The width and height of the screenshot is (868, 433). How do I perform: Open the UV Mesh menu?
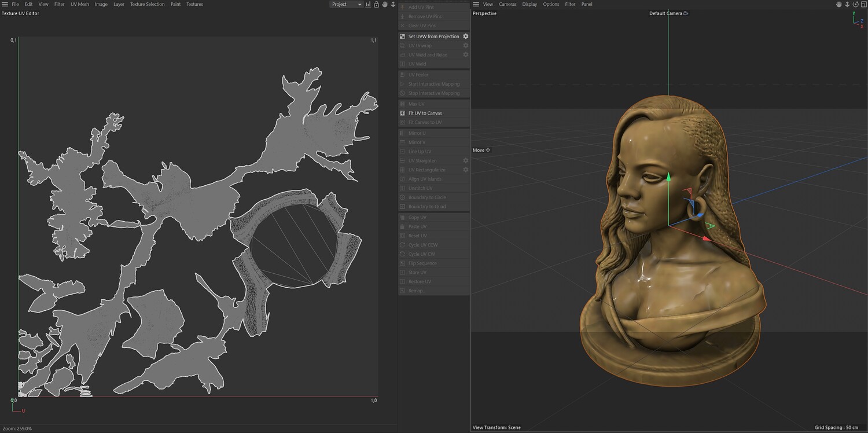[80, 4]
